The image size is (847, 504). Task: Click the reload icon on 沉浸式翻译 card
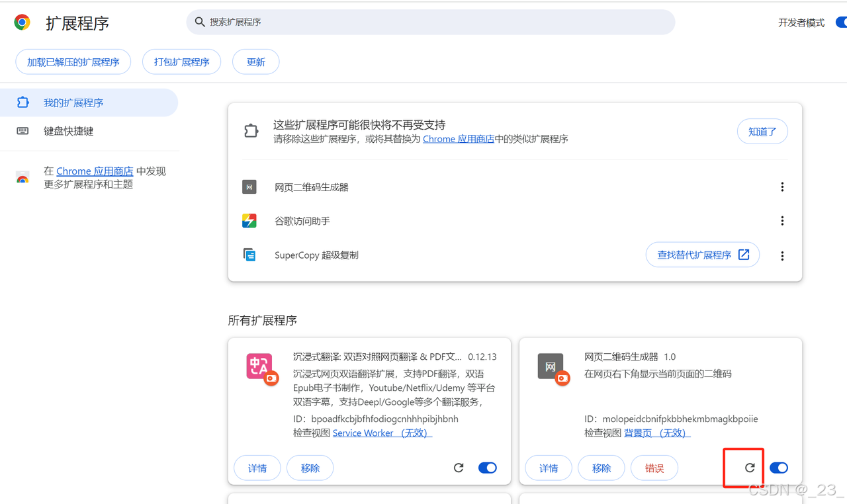pyautogui.click(x=459, y=468)
